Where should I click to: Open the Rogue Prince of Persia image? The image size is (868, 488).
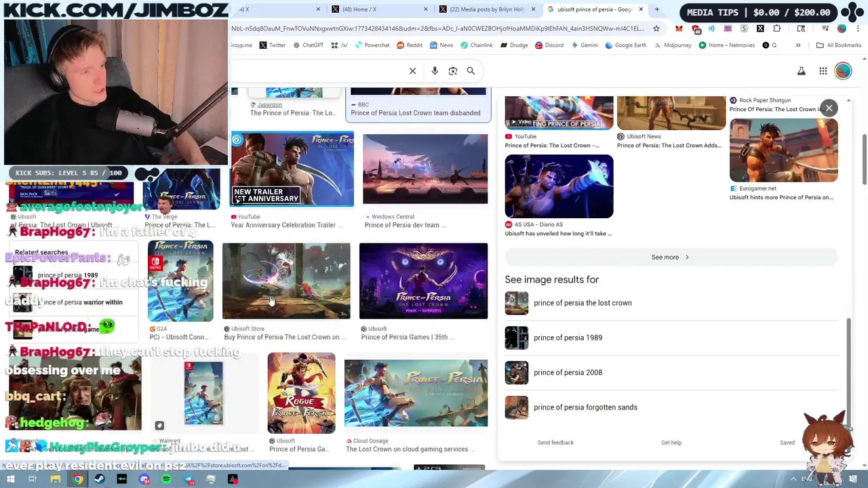click(301, 393)
